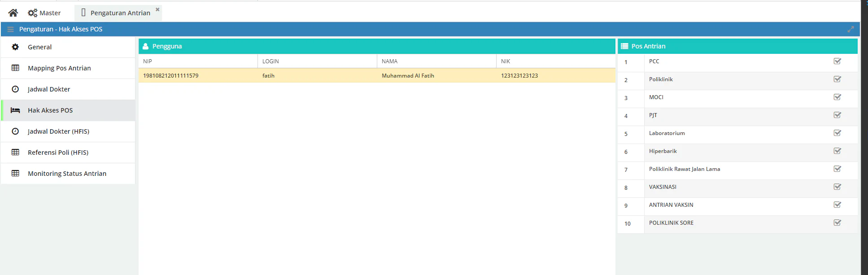
Task: Toggle VAKSINASI access checkbox
Action: (x=837, y=187)
